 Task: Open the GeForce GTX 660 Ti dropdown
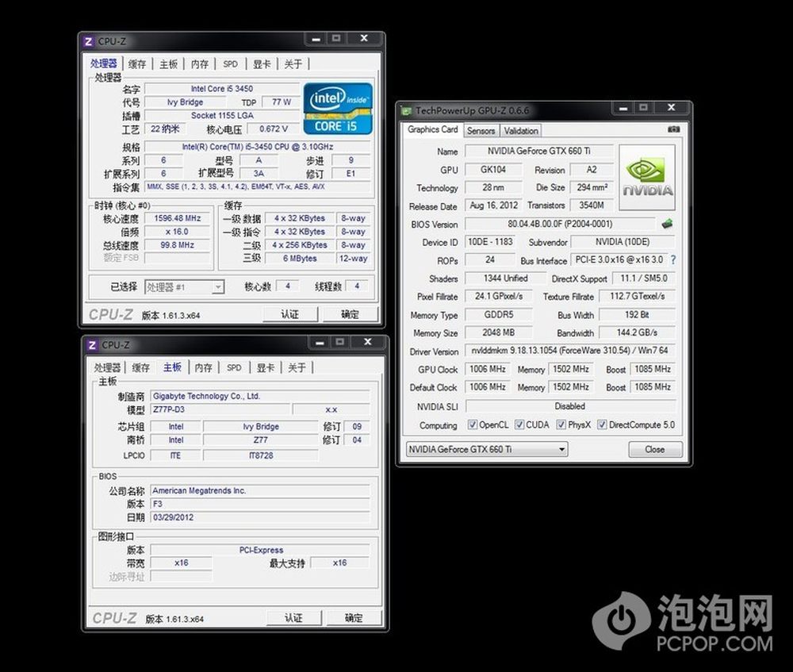coord(487,449)
